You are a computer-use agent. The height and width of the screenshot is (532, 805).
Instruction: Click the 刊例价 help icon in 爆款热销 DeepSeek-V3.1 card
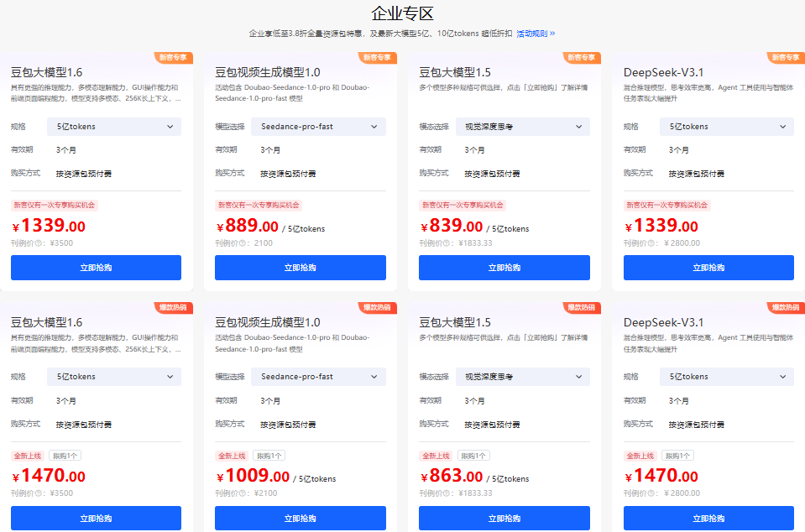tap(651, 493)
